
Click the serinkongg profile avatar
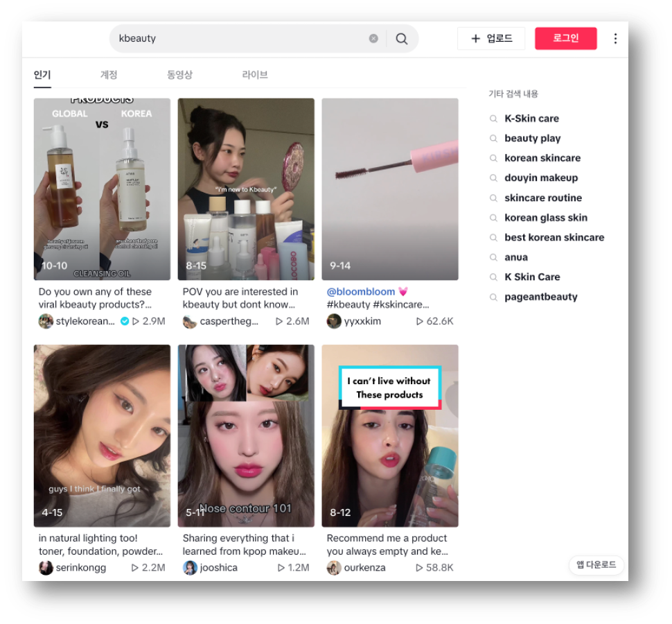point(46,568)
